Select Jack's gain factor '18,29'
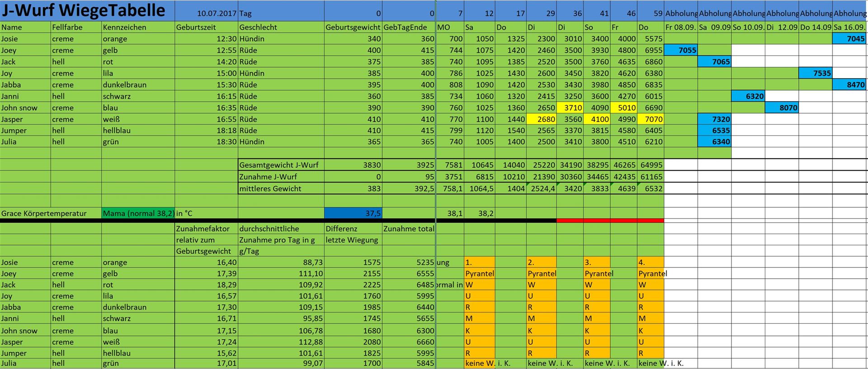 207,285
